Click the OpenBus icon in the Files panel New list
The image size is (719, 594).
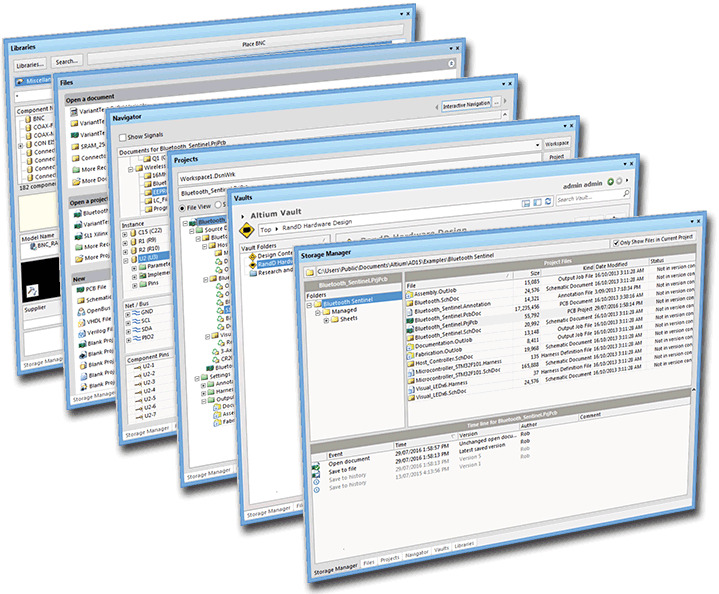(81, 312)
